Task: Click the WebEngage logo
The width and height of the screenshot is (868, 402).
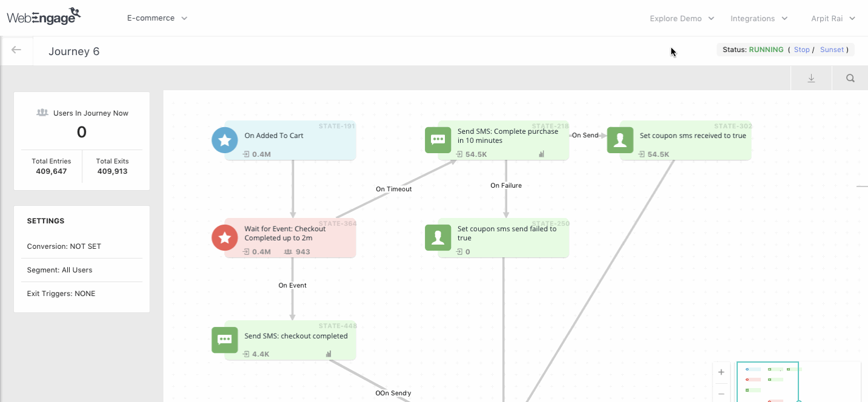Action: [x=44, y=16]
